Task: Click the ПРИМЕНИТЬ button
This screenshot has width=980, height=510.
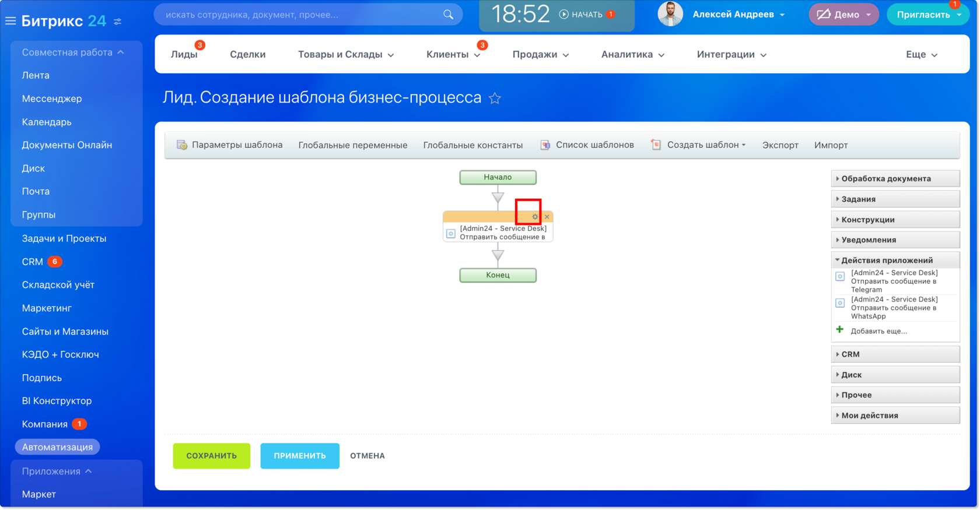Action: click(300, 456)
